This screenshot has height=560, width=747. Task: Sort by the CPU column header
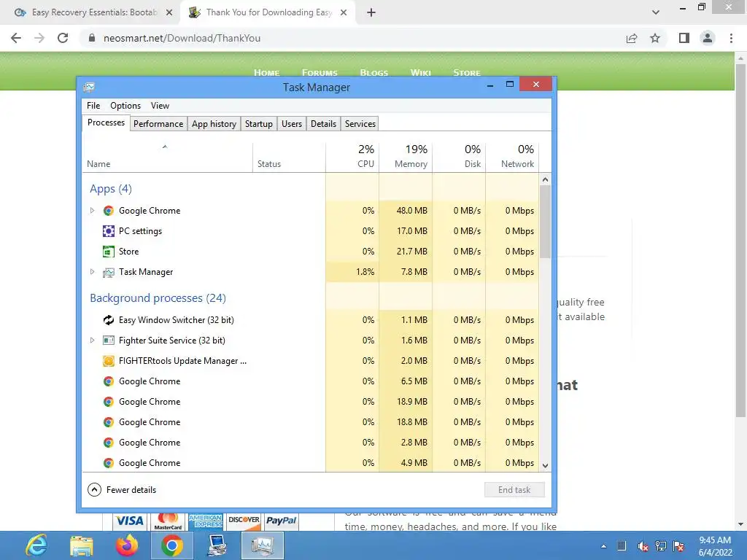pyautogui.click(x=352, y=157)
